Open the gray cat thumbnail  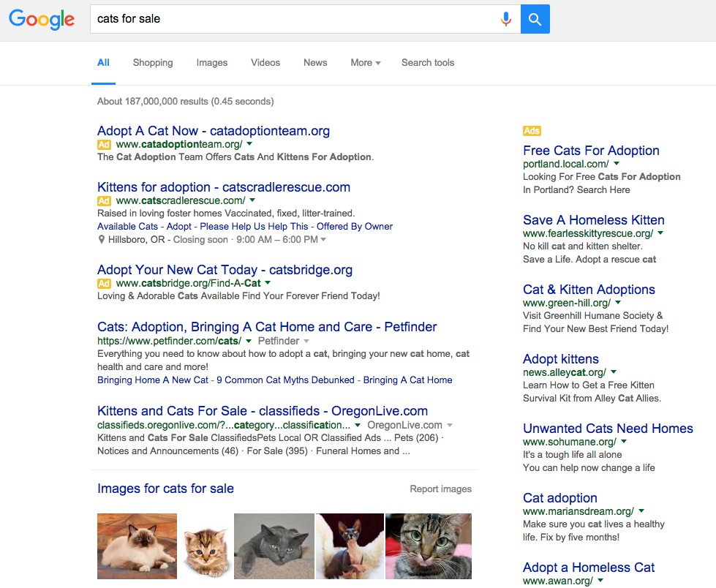[x=274, y=546]
